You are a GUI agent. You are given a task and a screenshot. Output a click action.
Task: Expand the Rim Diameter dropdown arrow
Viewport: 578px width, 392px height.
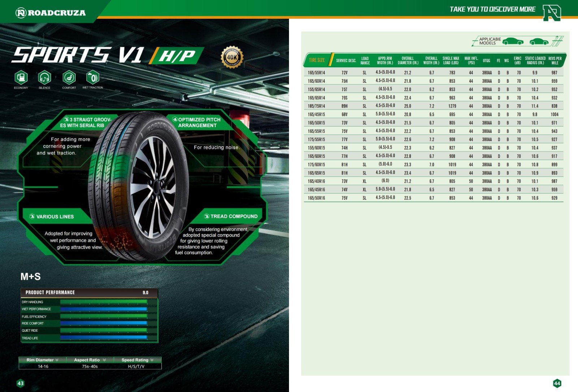pos(57,360)
